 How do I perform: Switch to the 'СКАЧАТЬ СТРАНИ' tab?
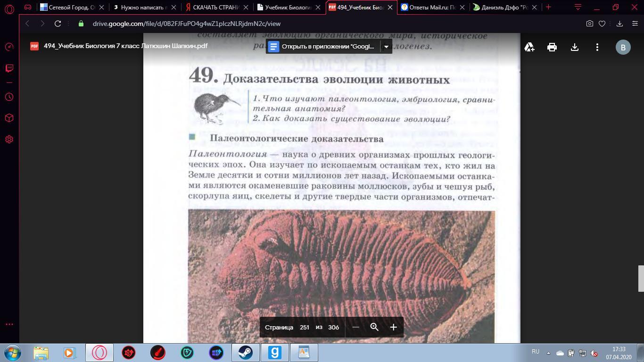coord(217,8)
